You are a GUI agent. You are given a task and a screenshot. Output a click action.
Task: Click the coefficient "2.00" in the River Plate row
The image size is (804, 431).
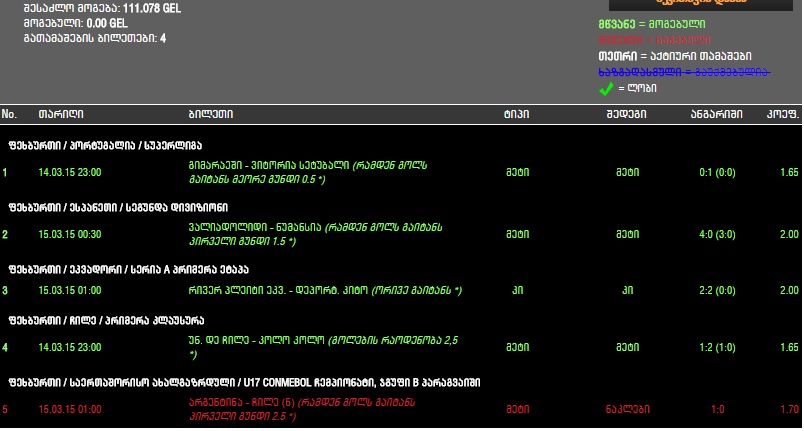tap(789, 290)
